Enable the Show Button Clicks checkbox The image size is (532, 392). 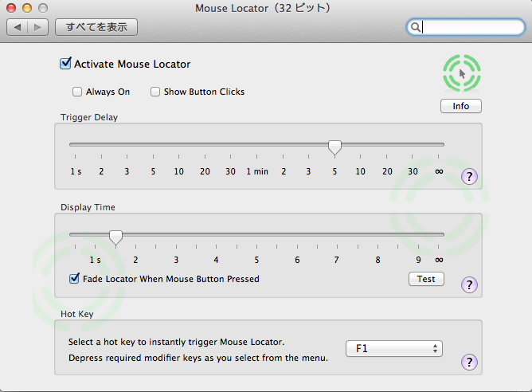pos(155,92)
